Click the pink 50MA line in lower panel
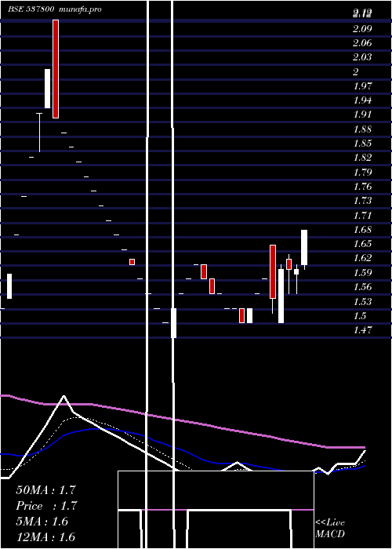392x549 pixels. 182,421
